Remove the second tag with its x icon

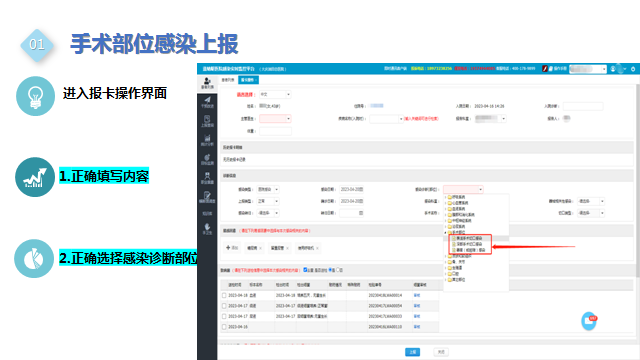[x=287, y=248]
